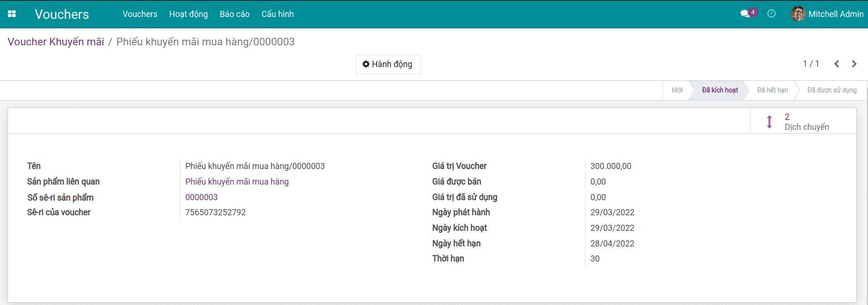Open the Báo cáo menu
The height and width of the screenshot is (305, 868).
pos(235,14)
